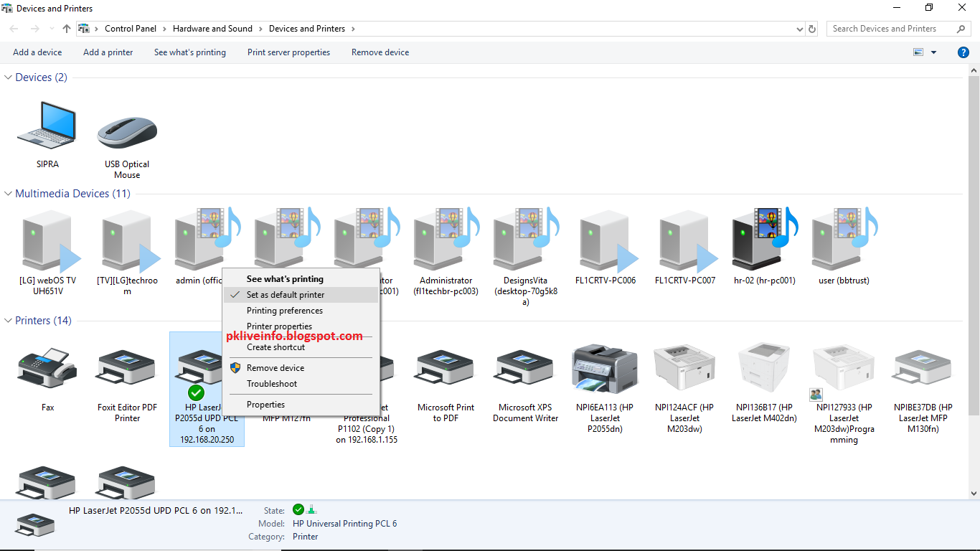Select the SIPRA laptop device icon
This screenshot has width=980, height=551.
(47, 127)
